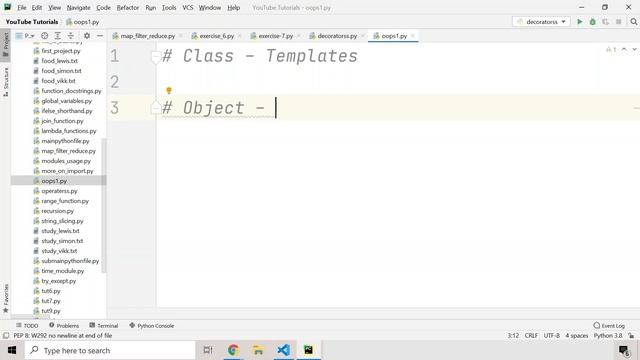
Task: Click the Debug bug icon
Action: (x=593, y=22)
